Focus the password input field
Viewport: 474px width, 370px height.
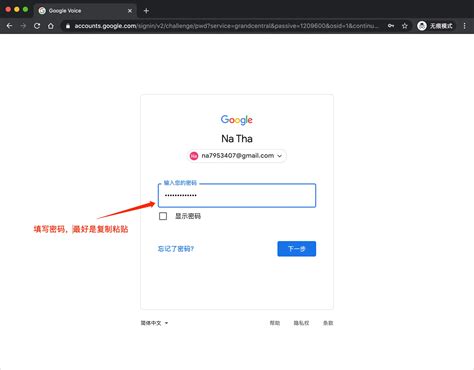(237, 195)
